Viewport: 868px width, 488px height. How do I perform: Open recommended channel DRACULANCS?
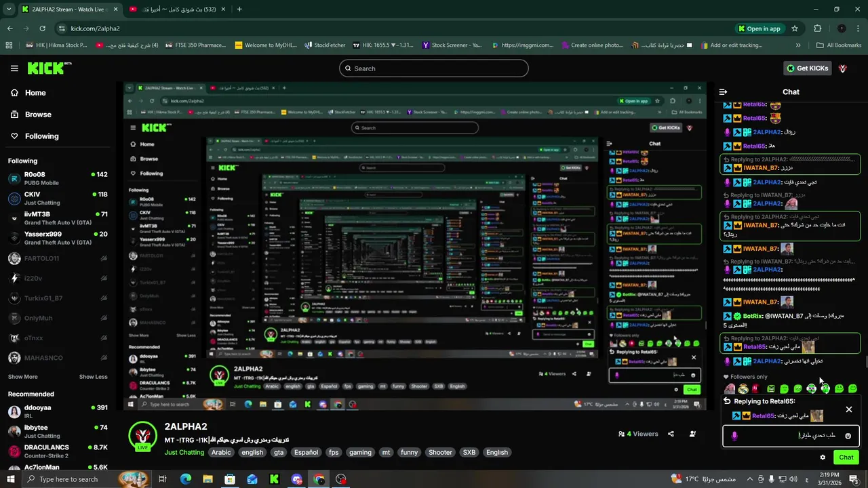point(58,451)
